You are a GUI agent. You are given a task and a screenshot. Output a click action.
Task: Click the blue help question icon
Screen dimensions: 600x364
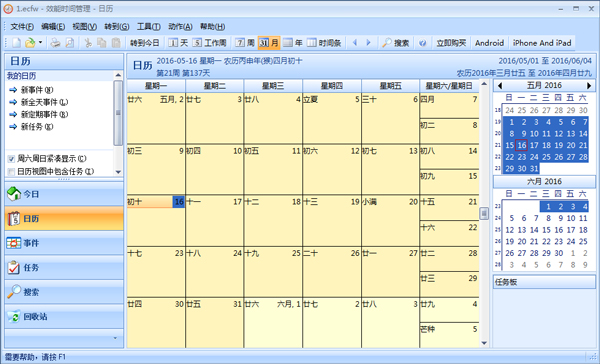(422, 43)
